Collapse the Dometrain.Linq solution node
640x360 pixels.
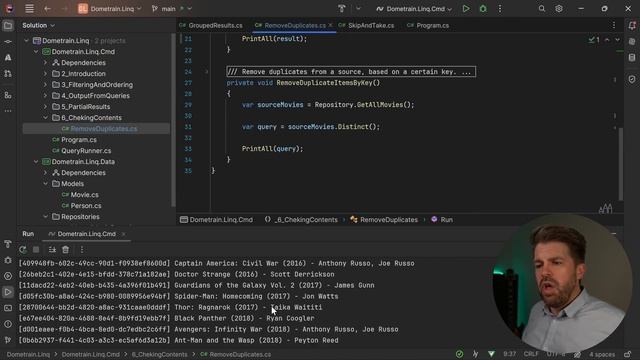(27, 41)
